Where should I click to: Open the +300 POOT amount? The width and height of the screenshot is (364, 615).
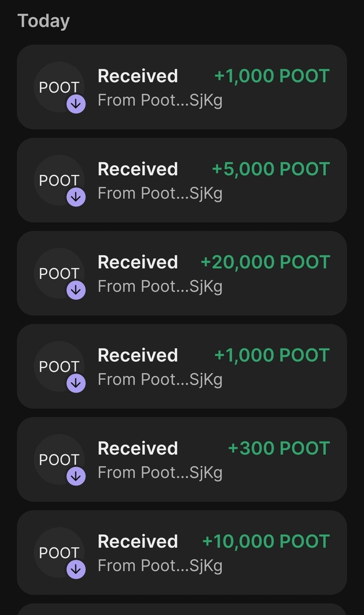coord(279,448)
